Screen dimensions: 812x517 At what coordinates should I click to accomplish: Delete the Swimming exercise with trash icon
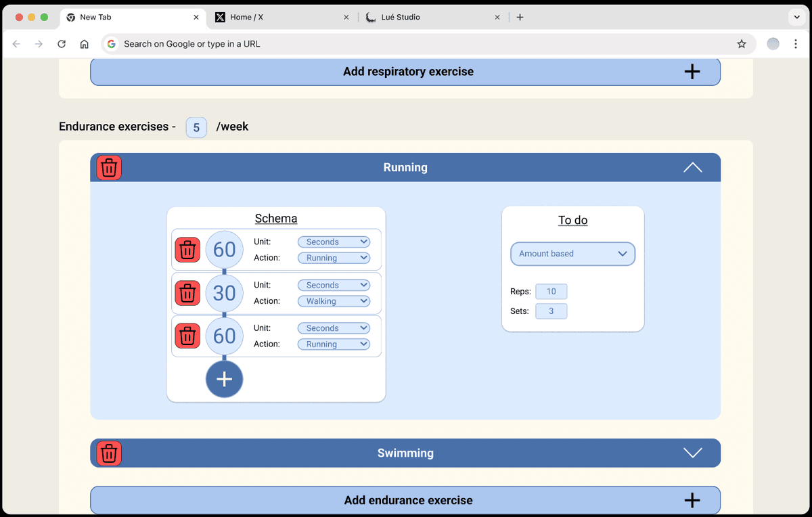109,453
